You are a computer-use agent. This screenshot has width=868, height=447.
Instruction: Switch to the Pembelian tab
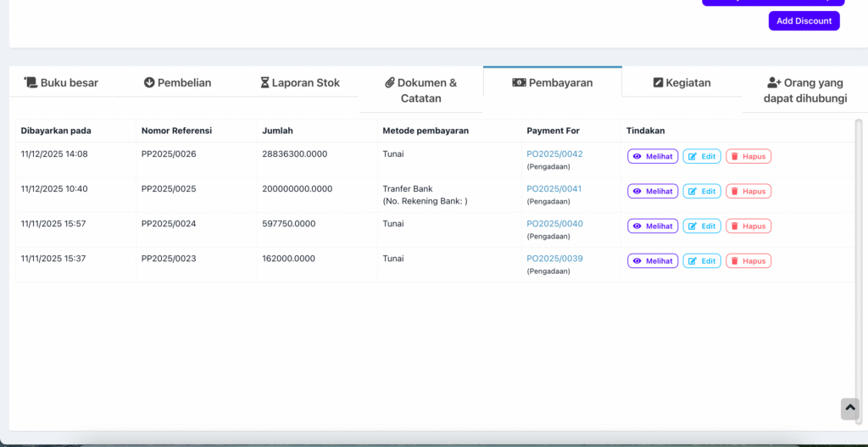(177, 83)
